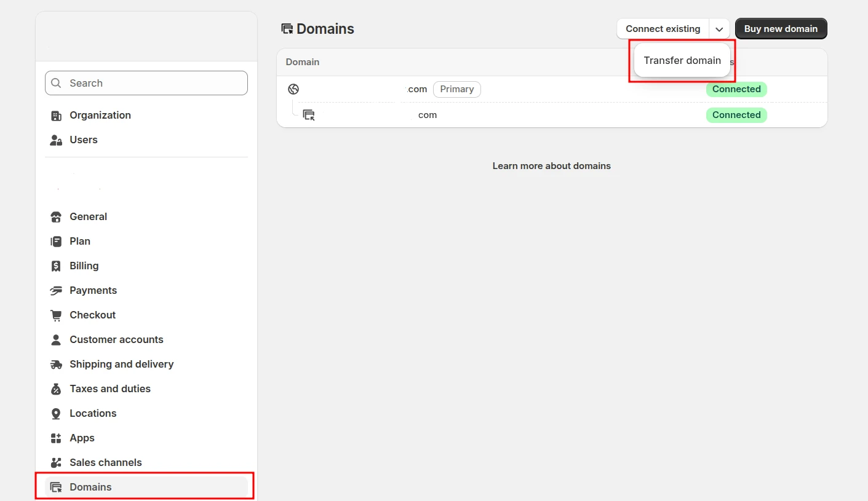Screen dimensions: 868x501
Task: Click the redirect domain icon in second row
Action: [309, 115]
